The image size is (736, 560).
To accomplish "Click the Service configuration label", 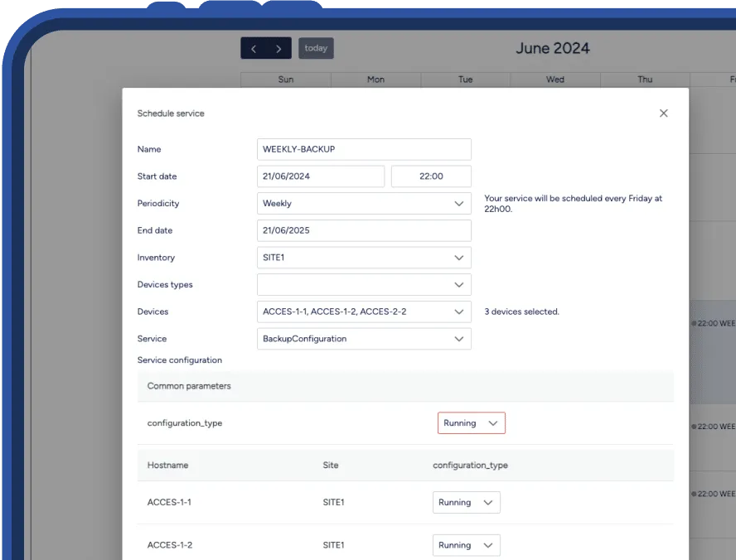I will point(179,360).
